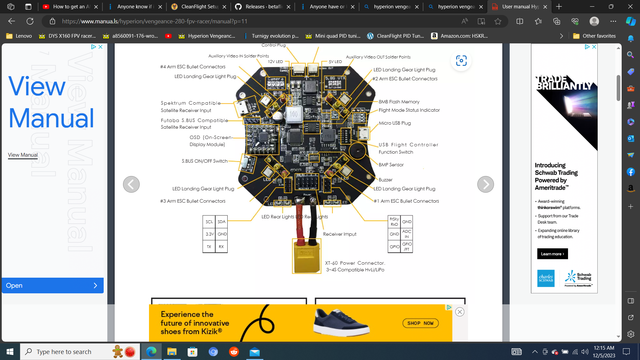The image size is (640, 360).
Task: Open sidebar settings gear icon
Action: [x=631, y=334]
